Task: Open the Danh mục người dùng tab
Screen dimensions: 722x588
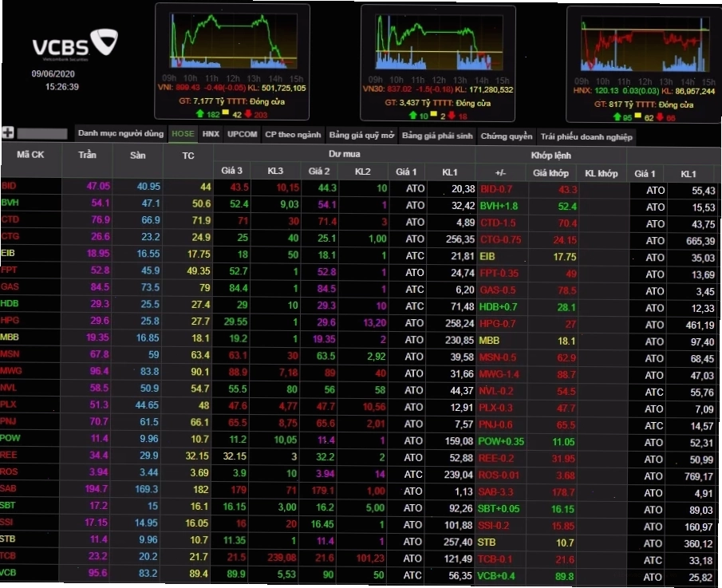Action: (120, 133)
